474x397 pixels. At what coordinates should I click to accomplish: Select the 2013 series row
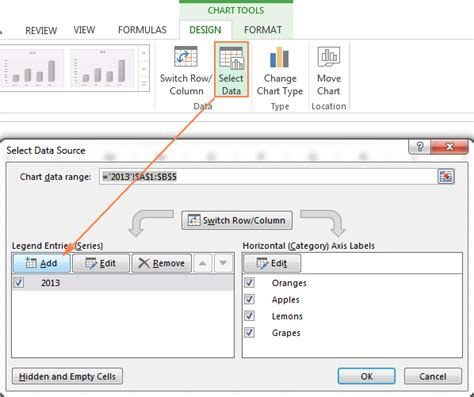[123, 283]
